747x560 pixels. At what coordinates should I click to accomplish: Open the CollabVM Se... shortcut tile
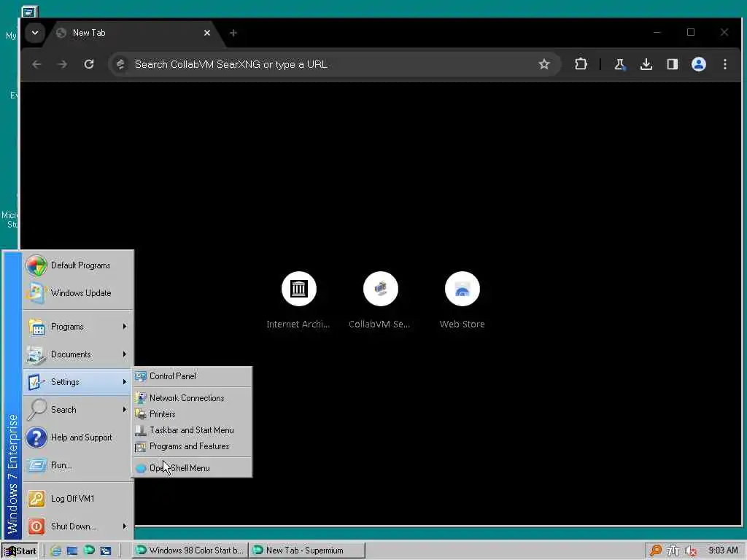pyautogui.click(x=379, y=300)
